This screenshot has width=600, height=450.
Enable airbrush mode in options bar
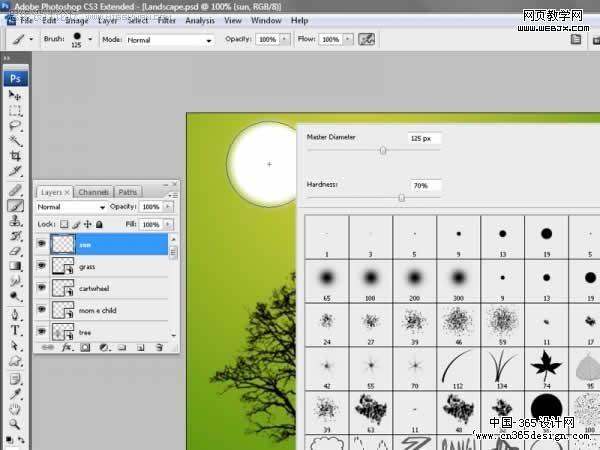[366, 39]
